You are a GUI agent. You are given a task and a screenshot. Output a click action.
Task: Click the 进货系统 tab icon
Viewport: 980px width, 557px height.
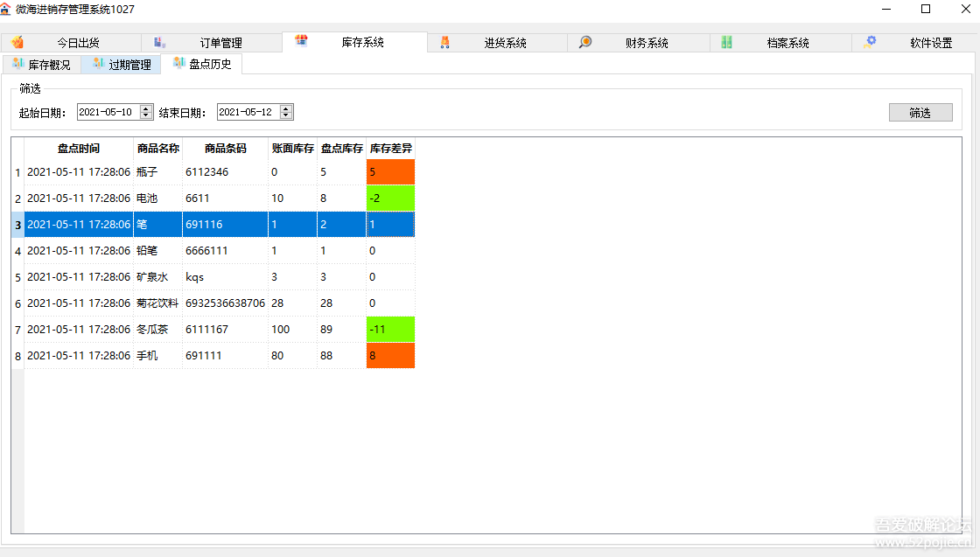[x=444, y=41]
